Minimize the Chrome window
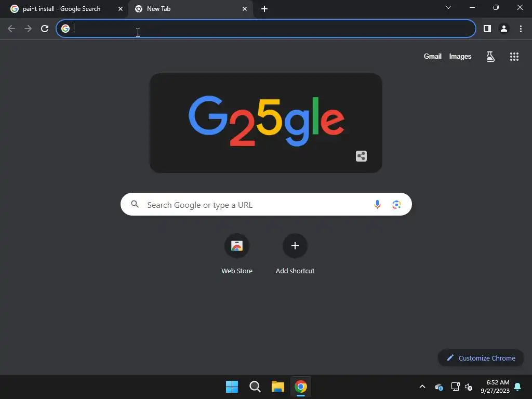 472,7
